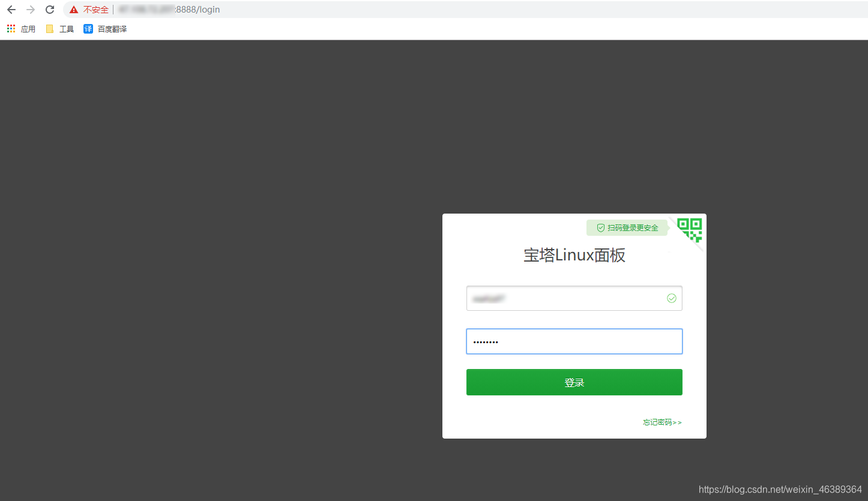The image size is (868, 501).
Task: Open the 百度翻译 bookmark
Action: point(105,29)
